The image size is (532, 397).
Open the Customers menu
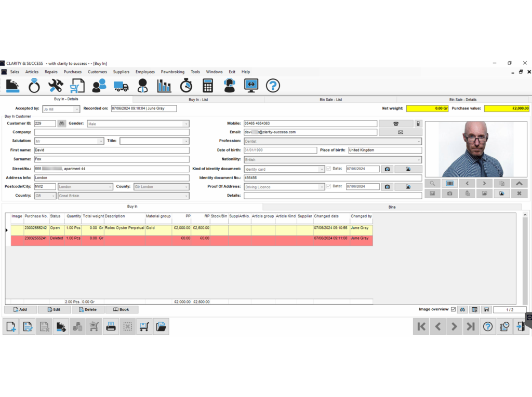coord(97,72)
